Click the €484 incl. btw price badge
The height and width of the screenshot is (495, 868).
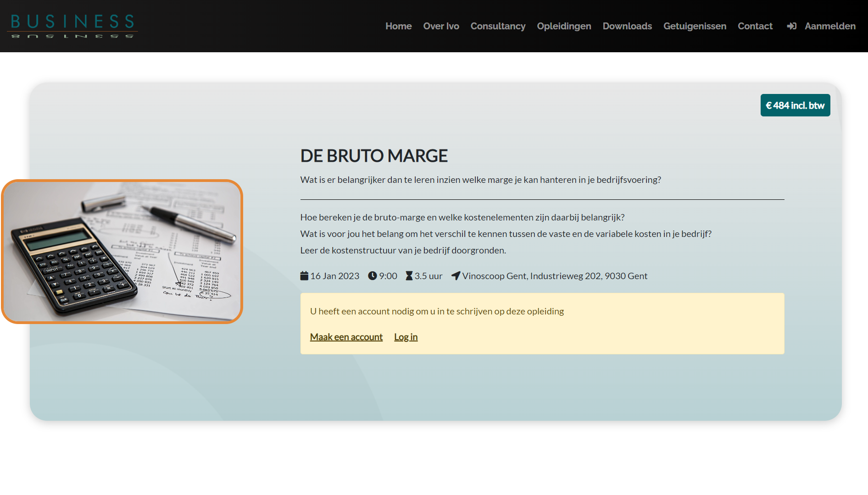pyautogui.click(x=795, y=105)
